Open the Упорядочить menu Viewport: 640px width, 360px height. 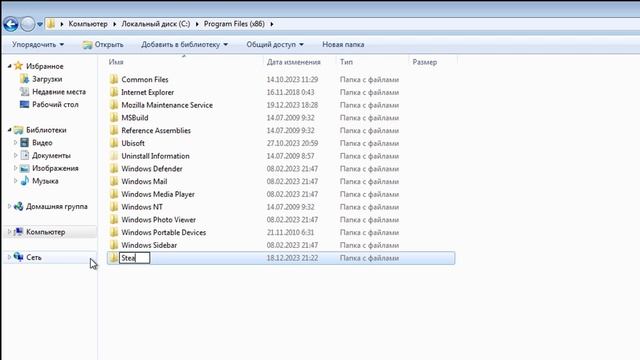[38, 44]
